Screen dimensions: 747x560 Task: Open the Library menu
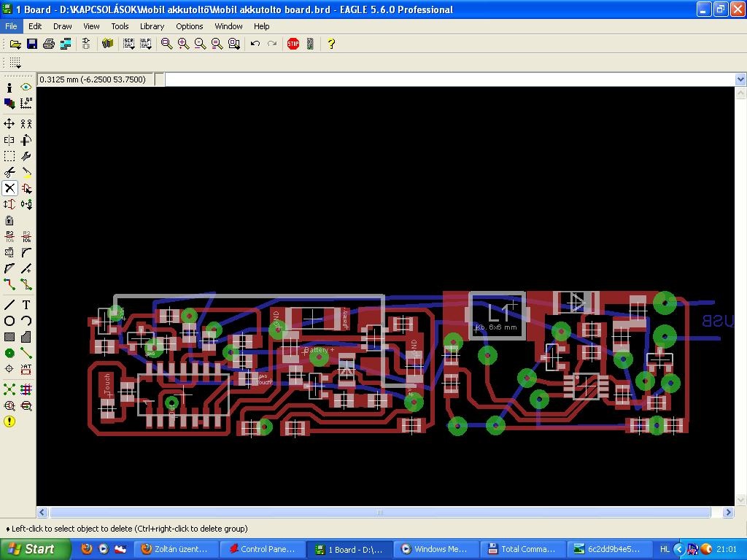click(x=152, y=26)
